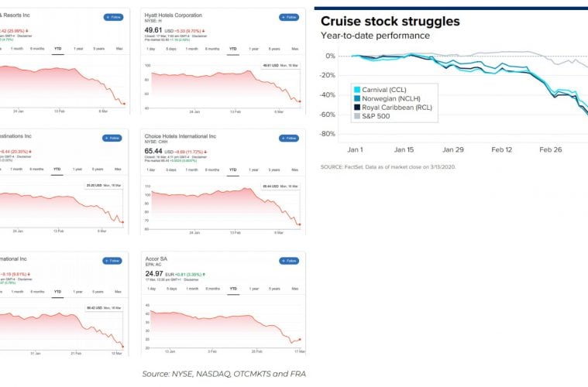Click Follow button on Hyatt Hotels card
The image size is (588, 387).
[x=289, y=17]
